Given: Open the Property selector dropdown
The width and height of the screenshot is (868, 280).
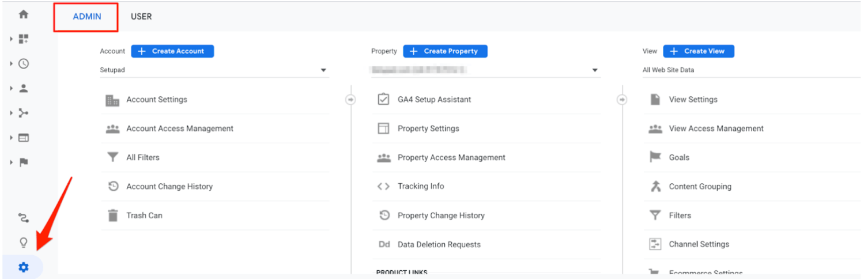Looking at the screenshot, I should coord(485,70).
